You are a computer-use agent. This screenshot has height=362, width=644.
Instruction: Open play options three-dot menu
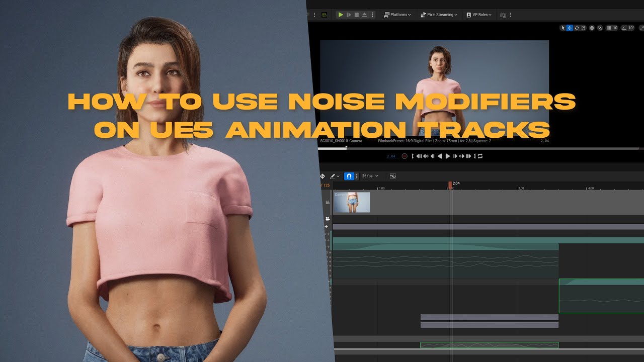372,15
